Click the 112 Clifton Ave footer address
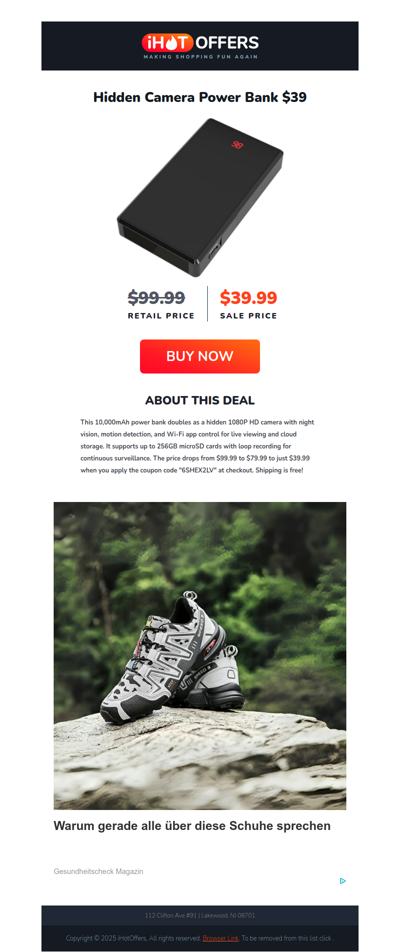The height and width of the screenshot is (952, 400). coord(200,916)
